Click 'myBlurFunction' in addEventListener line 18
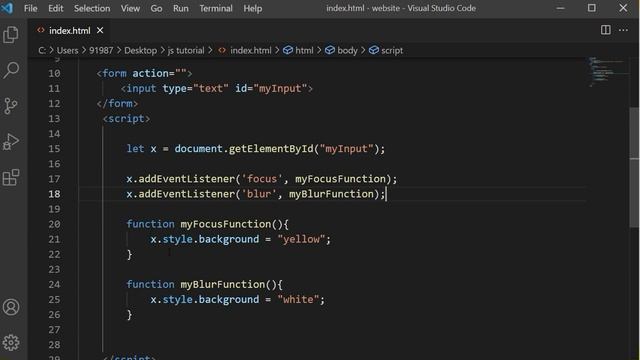640x360 pixels. (x=331, y=194)
